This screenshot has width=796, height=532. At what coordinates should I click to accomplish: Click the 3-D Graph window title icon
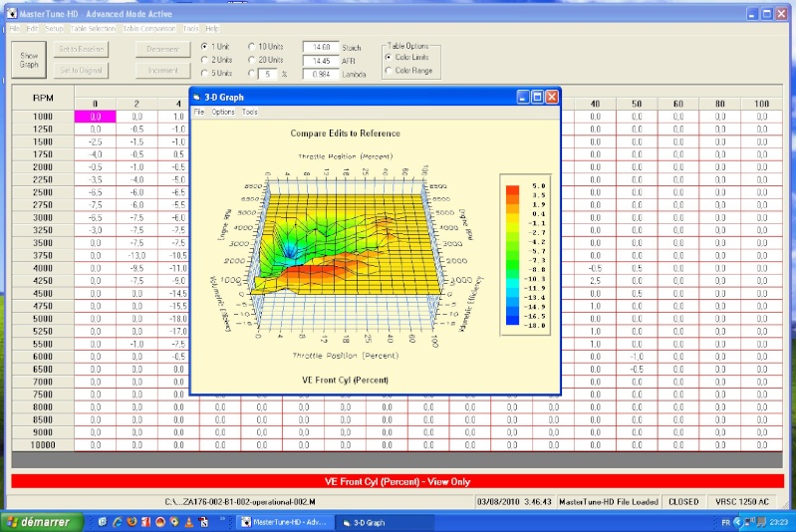[x=197, y=97]
